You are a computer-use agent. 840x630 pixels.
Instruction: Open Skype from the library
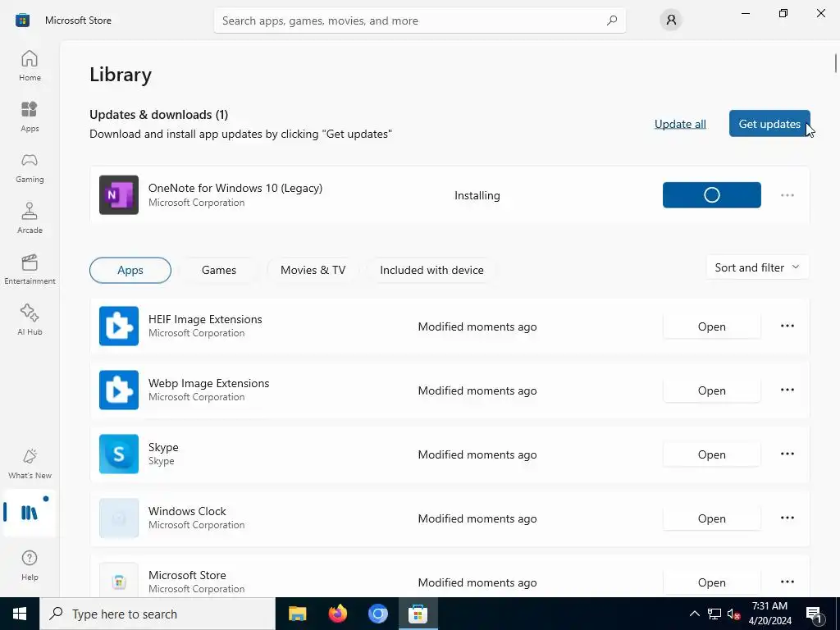(711, 454)
